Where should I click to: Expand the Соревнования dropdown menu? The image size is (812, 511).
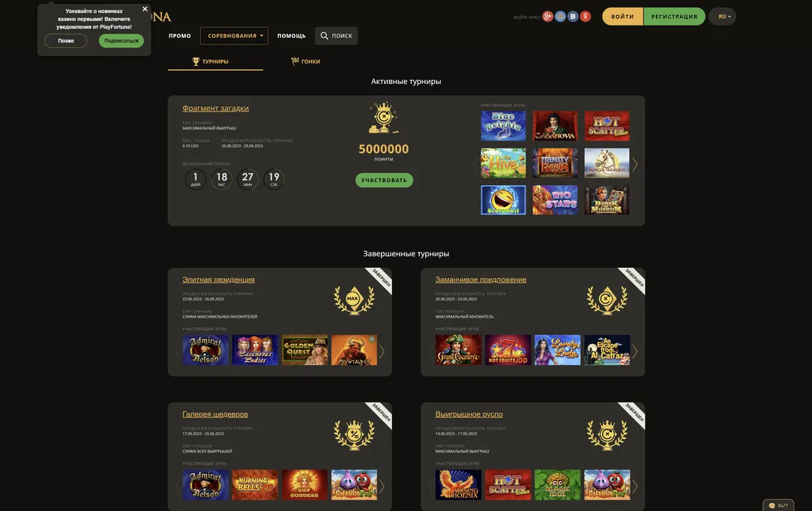click(234, 36)
